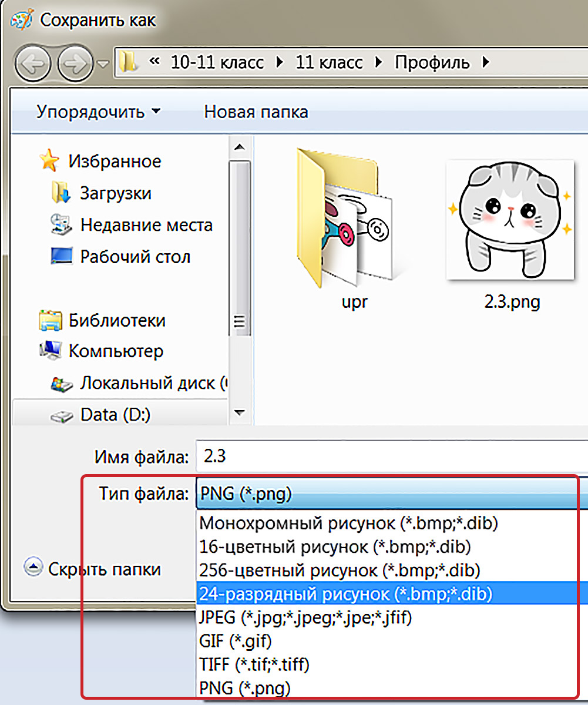Click the 'Скрыть папки' collapse arrow icon
This screenshot has height=705, width=588.
click(33, 568)
